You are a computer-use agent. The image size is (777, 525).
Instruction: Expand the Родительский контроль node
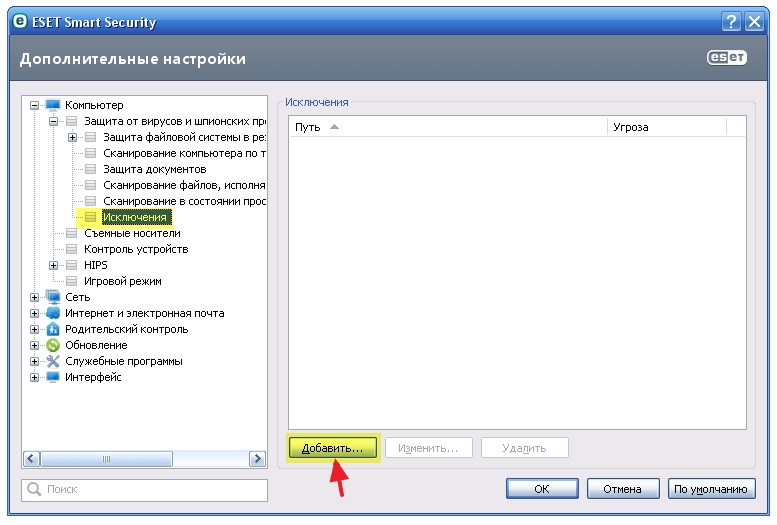coord(34,329)
